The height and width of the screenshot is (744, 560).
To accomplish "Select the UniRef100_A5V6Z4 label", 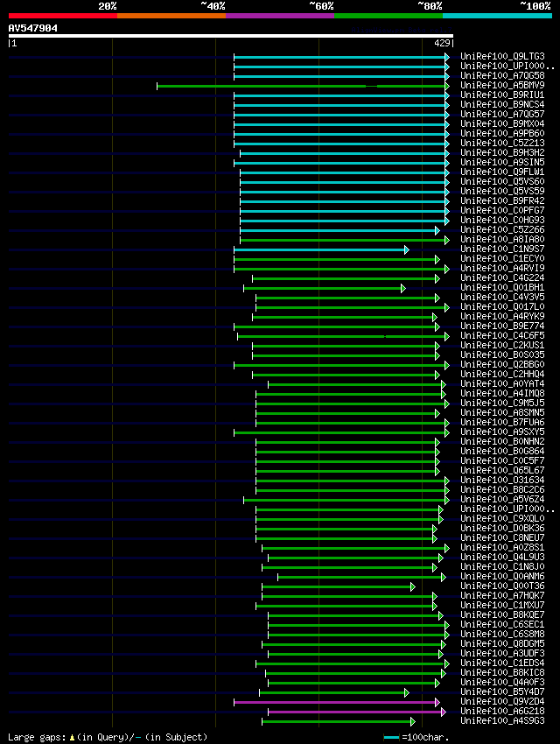I will [502, 500].
